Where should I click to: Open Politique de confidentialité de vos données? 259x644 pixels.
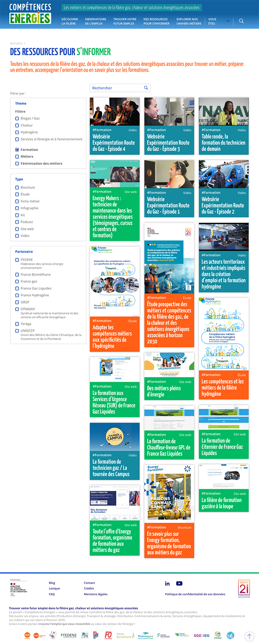[195, 594]
